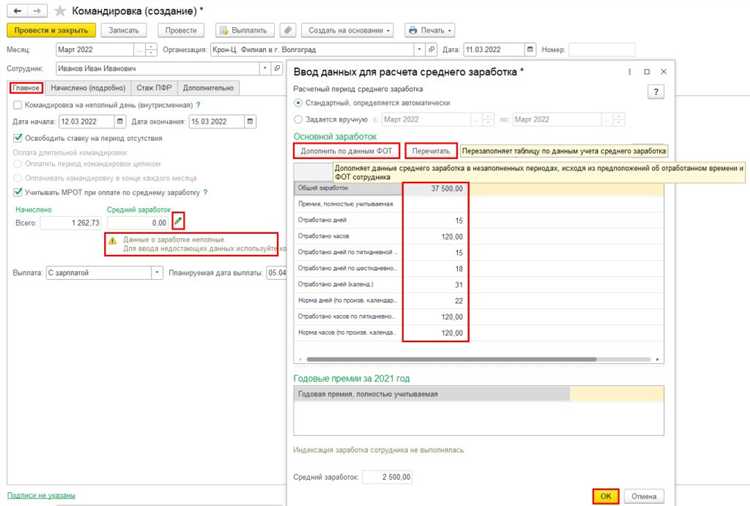The image size is (750, 506).
Task: Open calendar for trip start date
Action: 120,121
